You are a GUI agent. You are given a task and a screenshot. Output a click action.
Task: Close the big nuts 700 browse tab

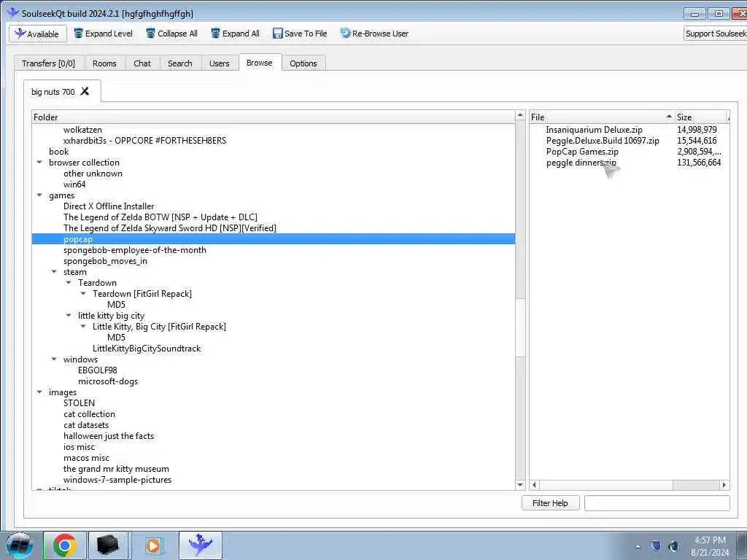[85, 91]
